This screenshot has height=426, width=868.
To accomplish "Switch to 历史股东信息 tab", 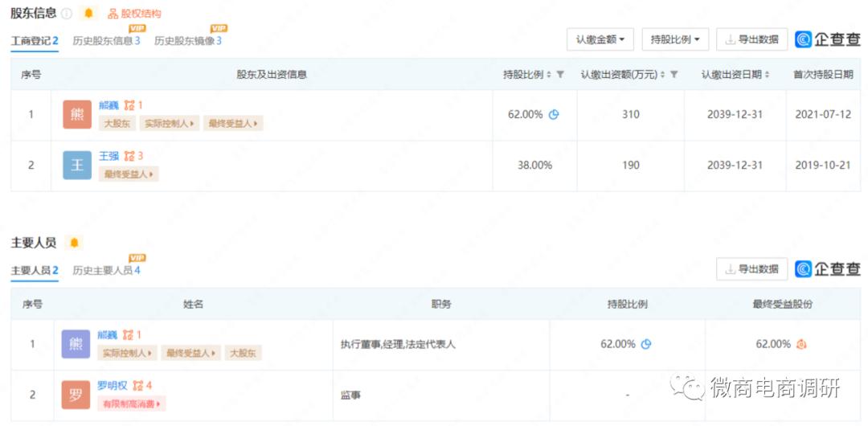I will click(x=106, y=40).
